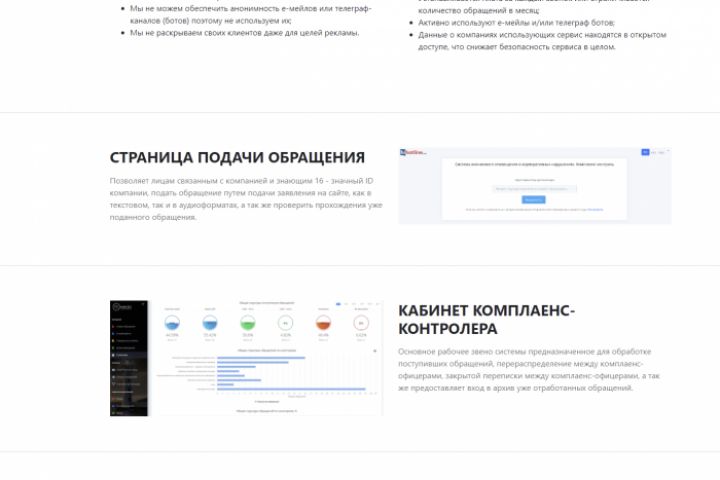Click the paragraph starting "Основное рабочее звено системы"
Image resolution: width=720 pixels, height=480 pixels.
(529, 370)
